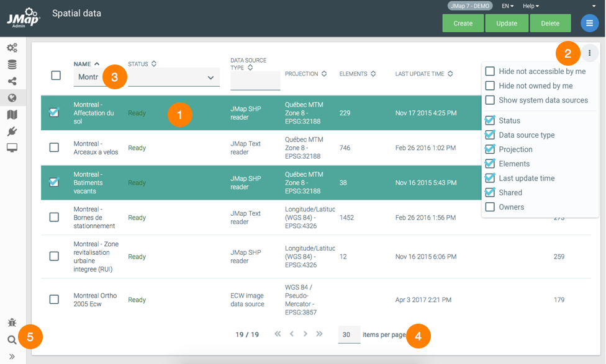Select the Montreal - Arceaux a velos row checkbox
606x364 pixels.
pos(55,148)
